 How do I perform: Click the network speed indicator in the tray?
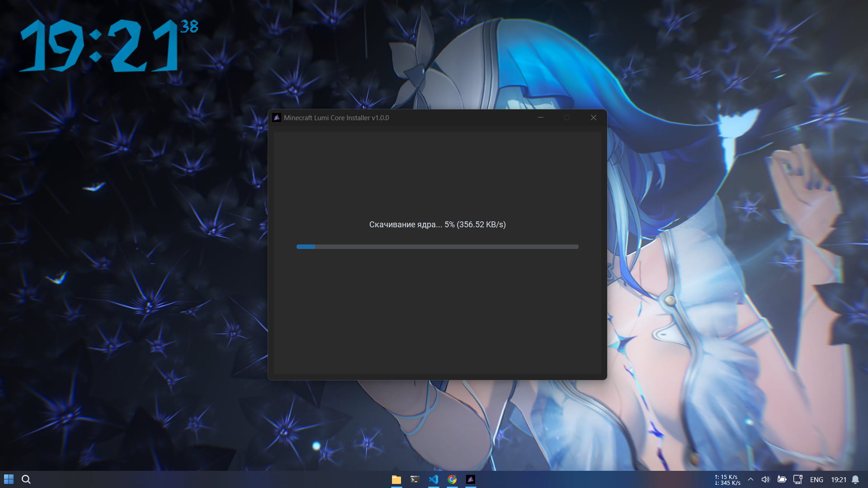726,479
